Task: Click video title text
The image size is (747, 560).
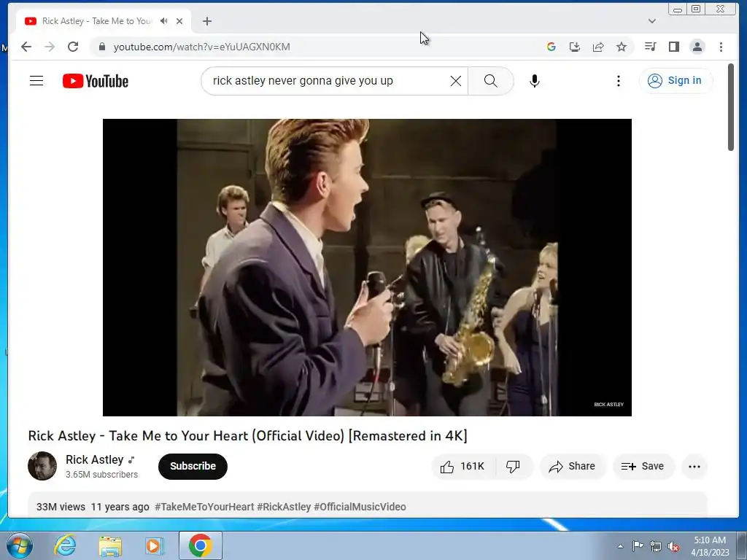Action: point(248,436)
